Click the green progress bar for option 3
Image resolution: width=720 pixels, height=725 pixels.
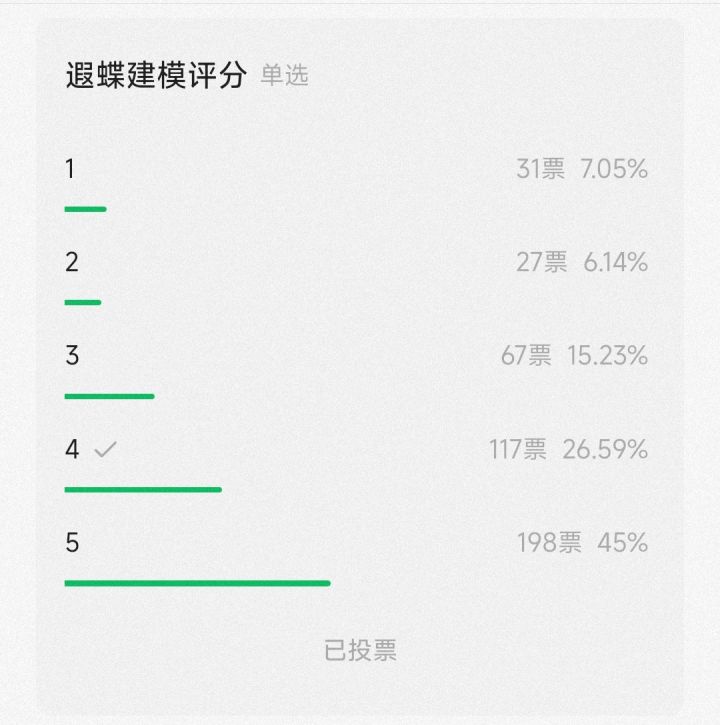(109, 396)
